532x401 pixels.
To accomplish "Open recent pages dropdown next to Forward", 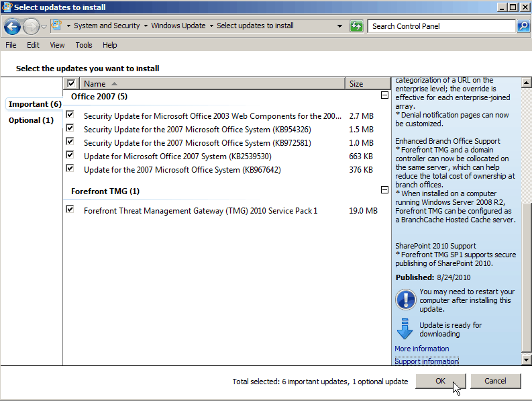I will coord(44,26).
